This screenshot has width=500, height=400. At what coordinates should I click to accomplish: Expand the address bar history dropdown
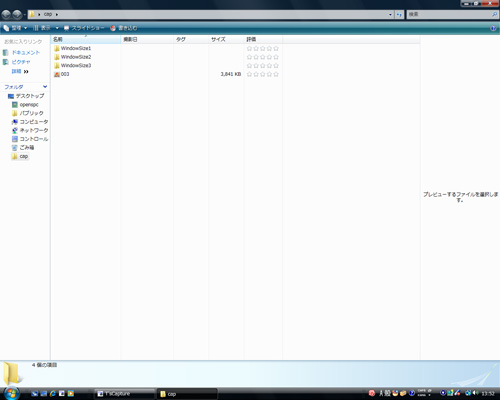click(x=390, y=14)
